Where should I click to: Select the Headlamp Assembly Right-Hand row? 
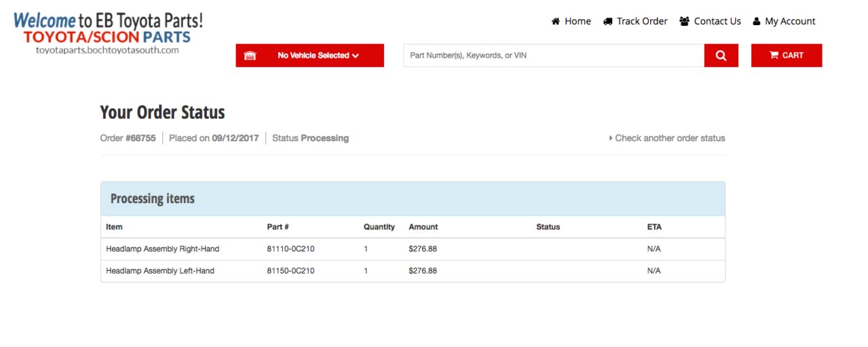[413, 249]
